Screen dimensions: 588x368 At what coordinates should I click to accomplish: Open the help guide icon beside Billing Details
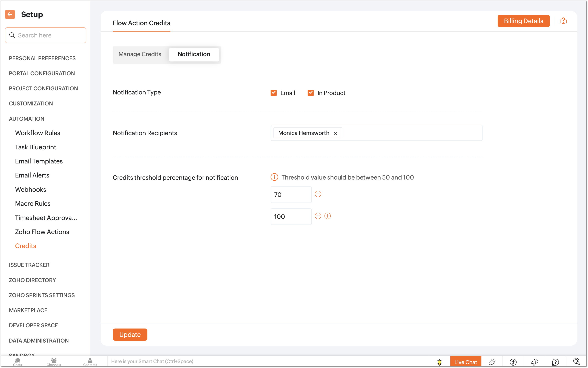pyautogui.click(x=563, y=21)
